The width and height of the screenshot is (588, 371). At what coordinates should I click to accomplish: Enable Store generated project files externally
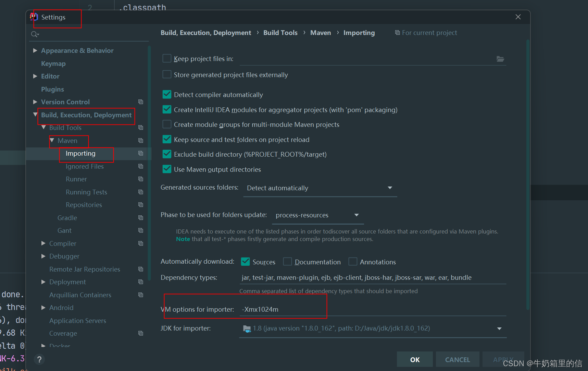(x=167, y=74)
